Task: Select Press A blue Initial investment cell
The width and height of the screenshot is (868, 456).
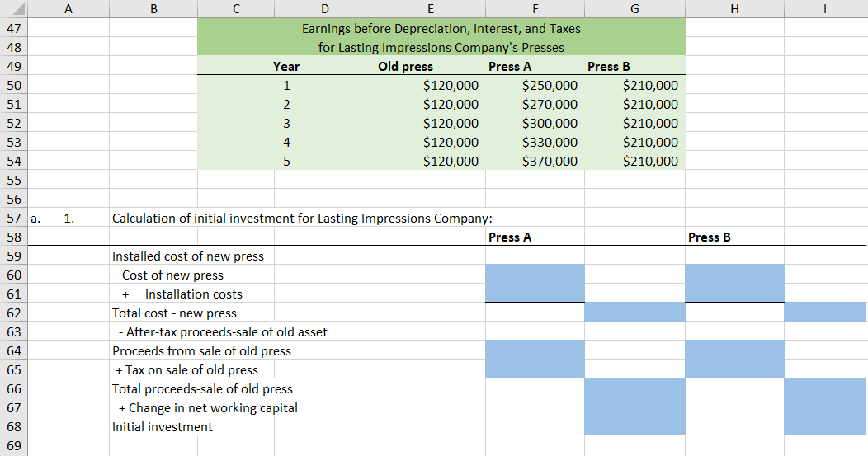Action: tap(634, 426)
